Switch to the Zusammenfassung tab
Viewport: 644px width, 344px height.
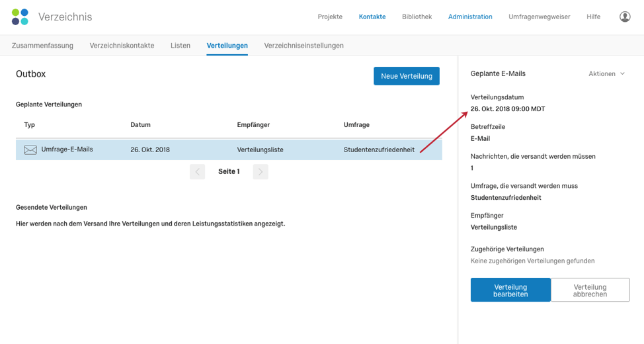point(42,46)
